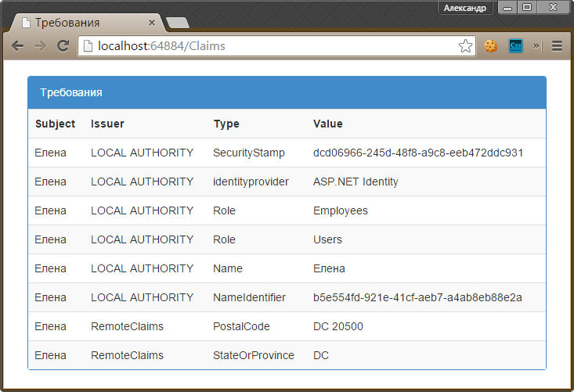Click the Требования panel heading
This screenshot has height=392, width=574.
click(x=71, y=92)
